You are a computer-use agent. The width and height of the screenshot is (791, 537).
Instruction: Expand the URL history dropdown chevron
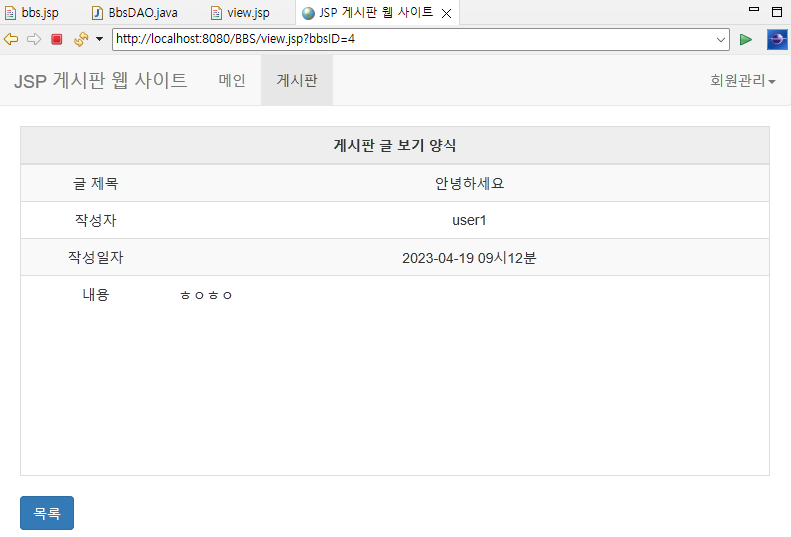pyautogui.click(x=721, y=39)
